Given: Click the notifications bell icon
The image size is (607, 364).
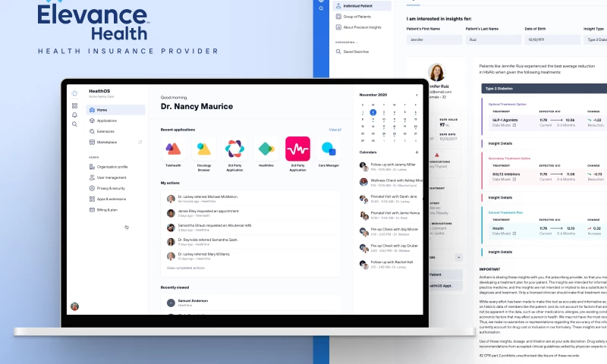Looking at the screenshot, I should [74, 115].
